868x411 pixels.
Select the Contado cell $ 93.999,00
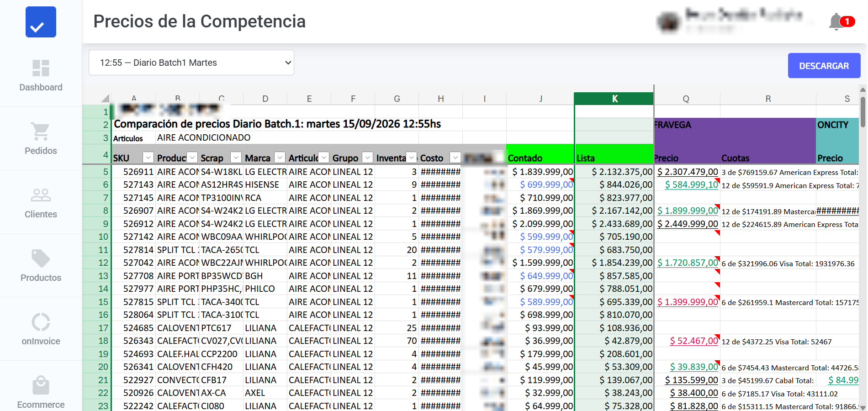(540, 328)
